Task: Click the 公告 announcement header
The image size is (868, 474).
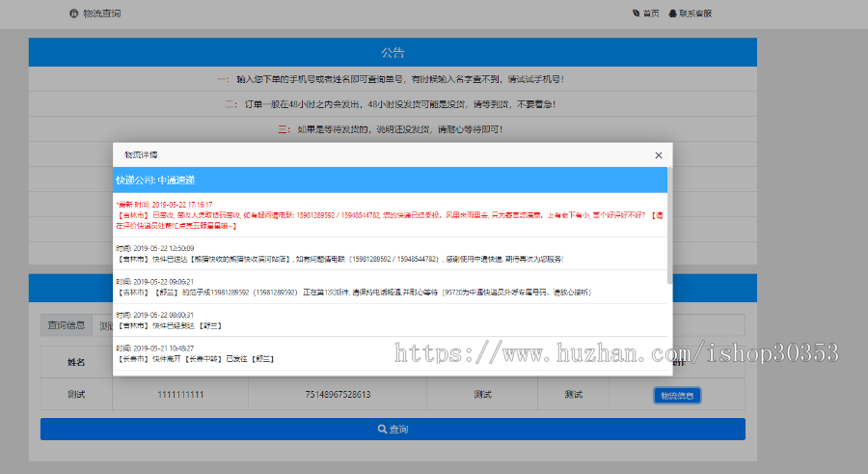Action: 393,53
